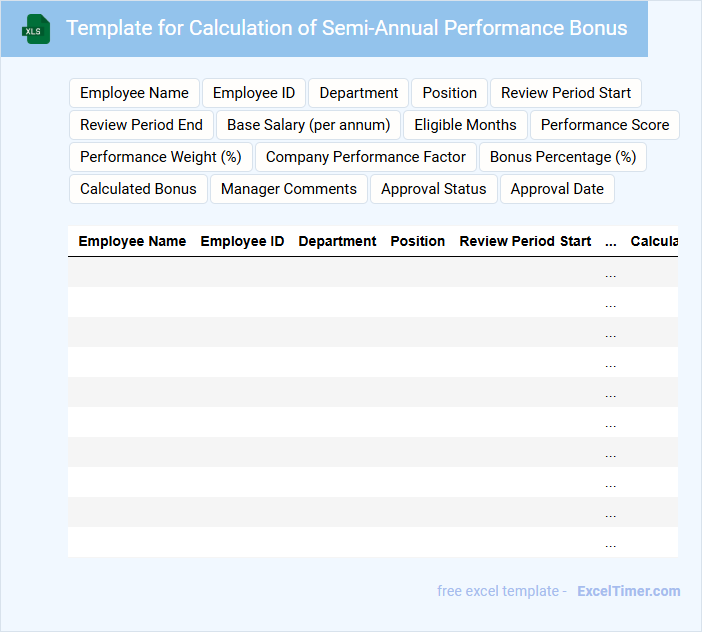Choose the Position tag
The image size is (702, 632).
(449, 93)
